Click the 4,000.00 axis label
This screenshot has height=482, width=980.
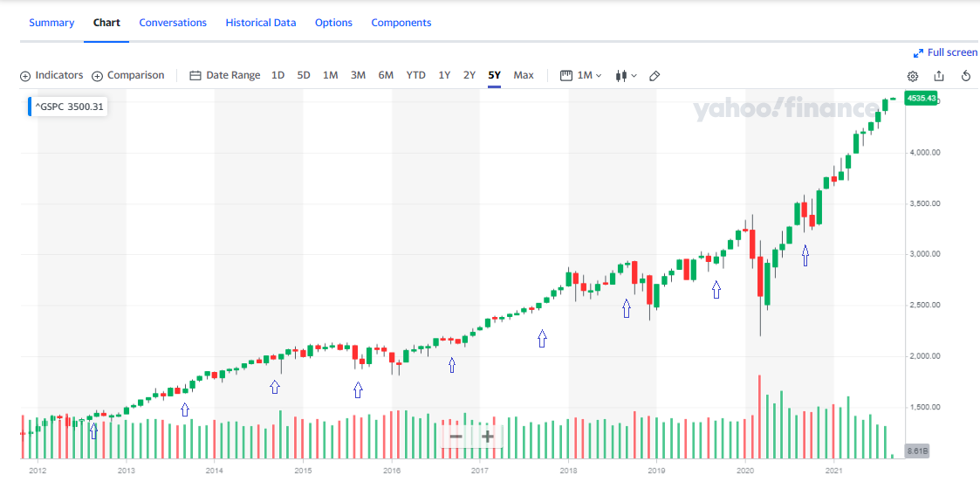tap(924, 153)
